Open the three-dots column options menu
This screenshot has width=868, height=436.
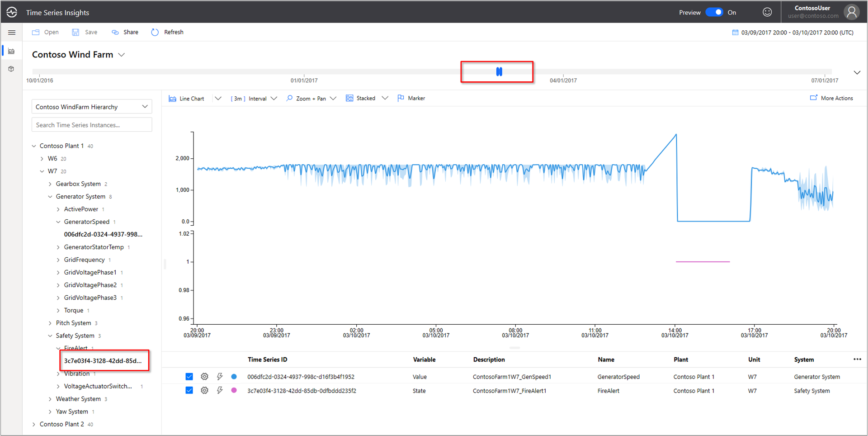tap(857, 360)
